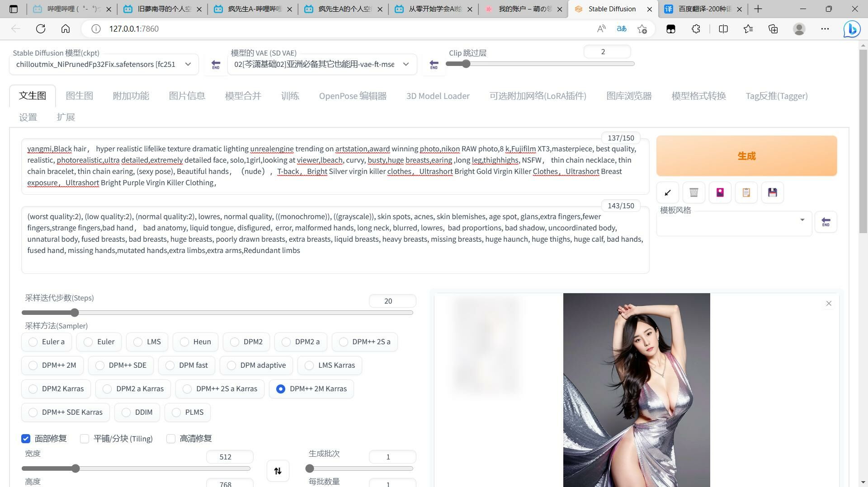Open the OpenPose 编辑器 tab
This screenshot has width=868, height=487.
353,96
